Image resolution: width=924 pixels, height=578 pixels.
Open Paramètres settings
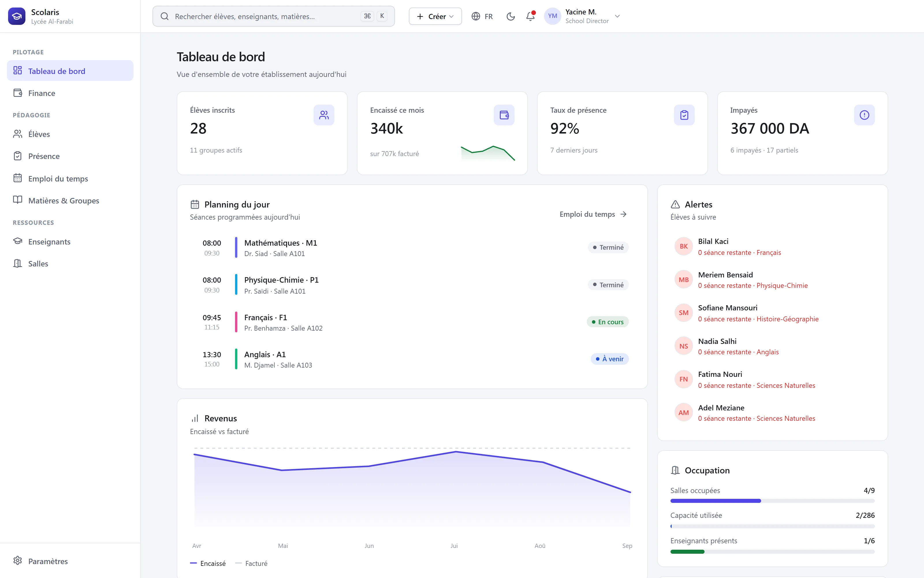70,561
